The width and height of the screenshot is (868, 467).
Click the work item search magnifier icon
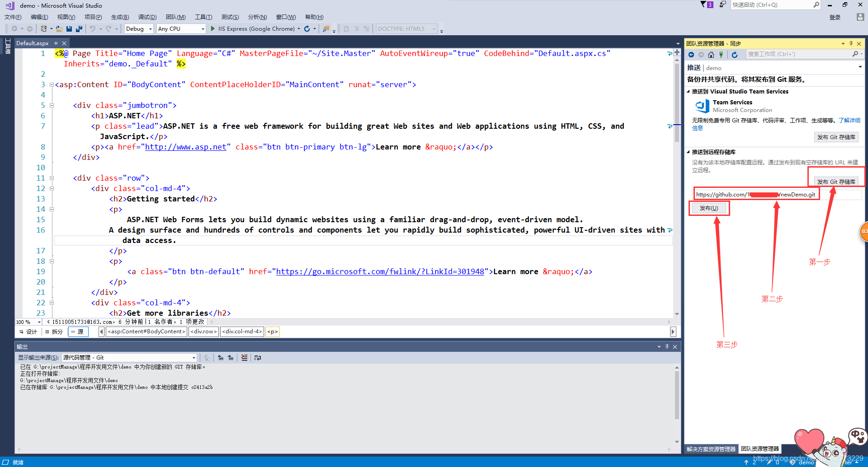click(855, 54)
